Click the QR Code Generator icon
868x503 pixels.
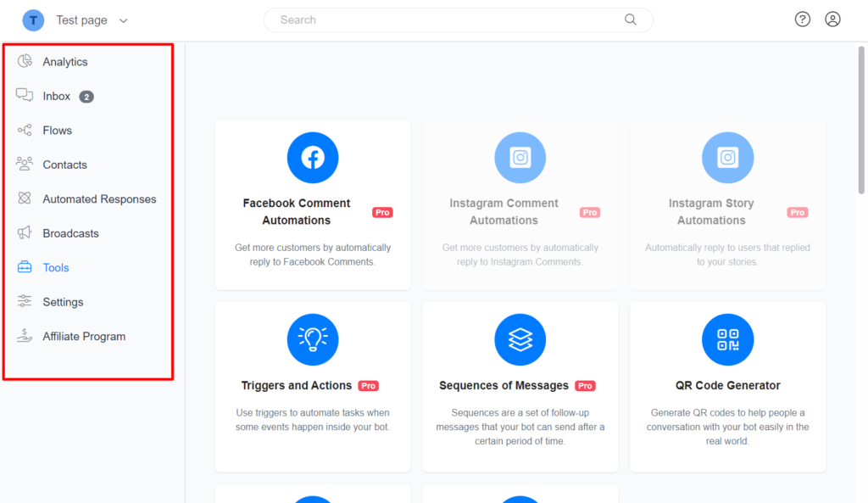click(728, 339)
